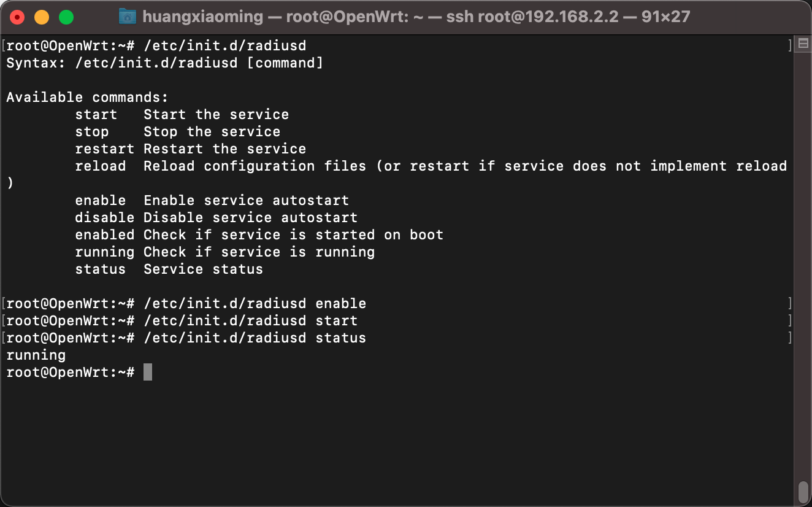Click the "Stop the service" description text

click(x=212, y=131)
